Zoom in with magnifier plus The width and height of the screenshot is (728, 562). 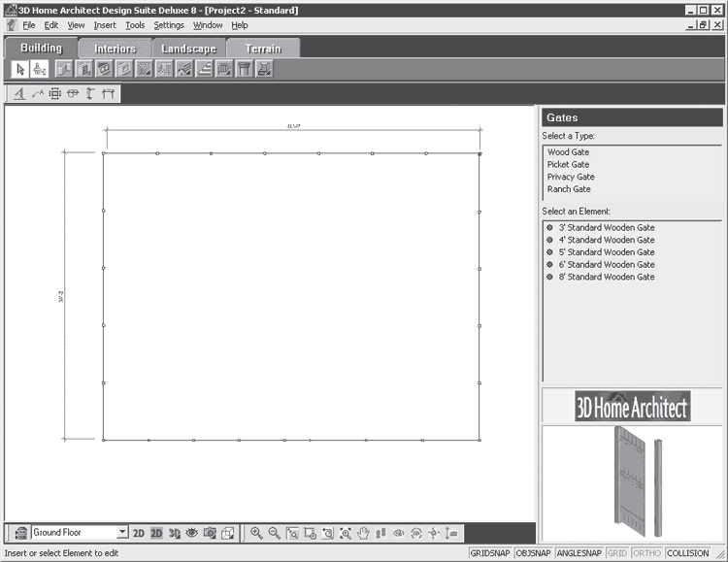point(257,533)
